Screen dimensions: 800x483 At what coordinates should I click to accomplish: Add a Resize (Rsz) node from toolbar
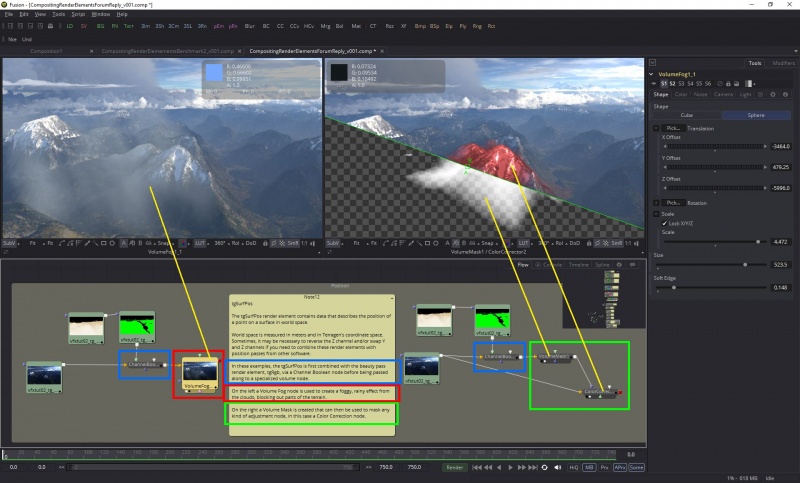point(390,26)
